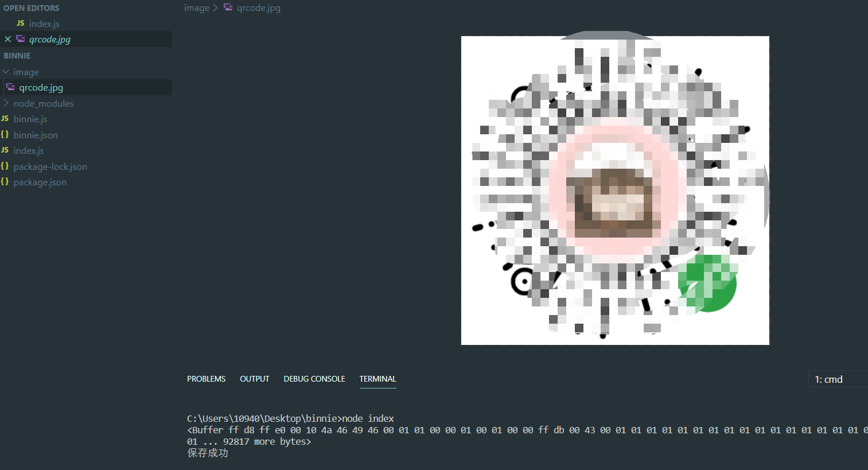Click 'image' breadcrumb segment
Viewport: 868px width, 470px height.
point(197,8)
